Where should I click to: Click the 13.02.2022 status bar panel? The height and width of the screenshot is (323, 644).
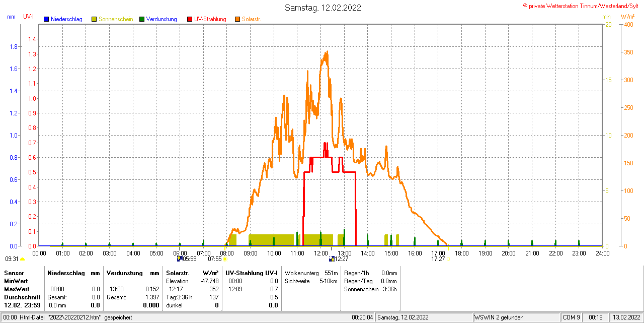click(625, 317)
